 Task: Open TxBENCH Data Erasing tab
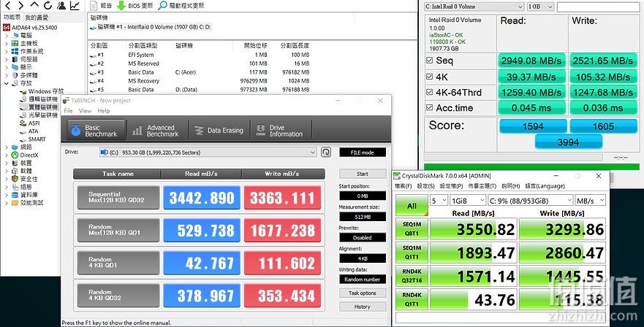pos(219,131)
